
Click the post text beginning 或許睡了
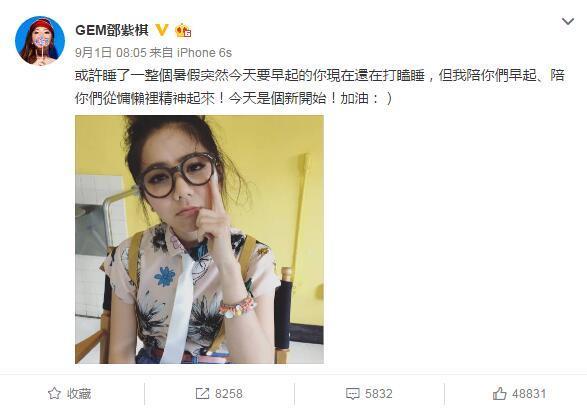[x=319, y=76]
